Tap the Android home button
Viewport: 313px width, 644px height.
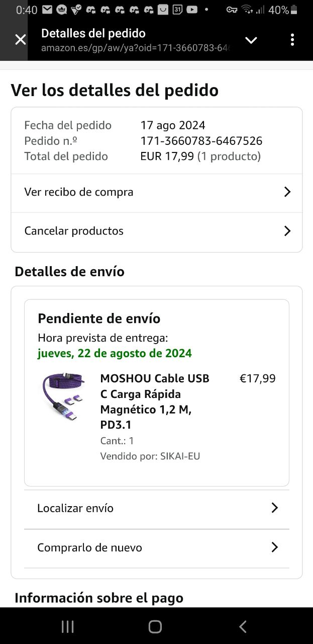point(155,626)
